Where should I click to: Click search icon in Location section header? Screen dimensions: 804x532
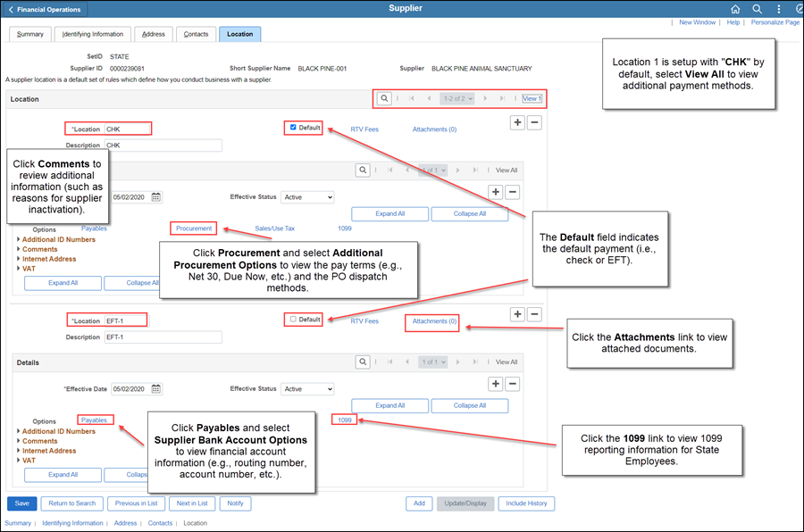(x=383, y=98)
